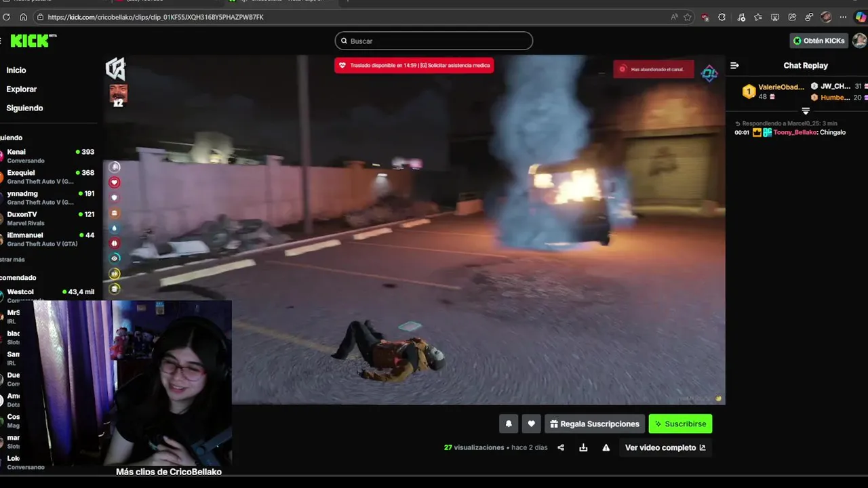Open the Copilot icon
The image size is (868, 488).
click(860, 17)
